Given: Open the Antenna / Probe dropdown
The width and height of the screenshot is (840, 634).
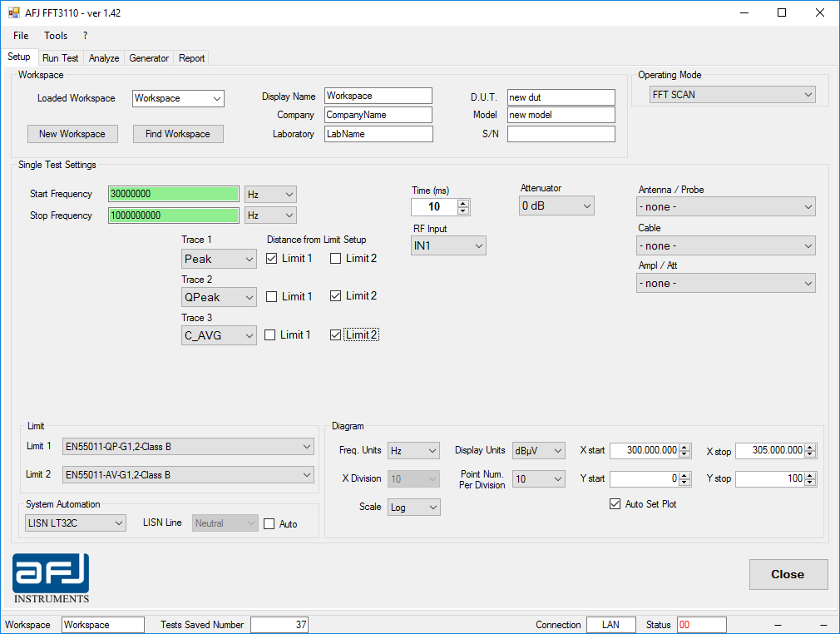Looking at the screenshot, I should click(726, 207).
